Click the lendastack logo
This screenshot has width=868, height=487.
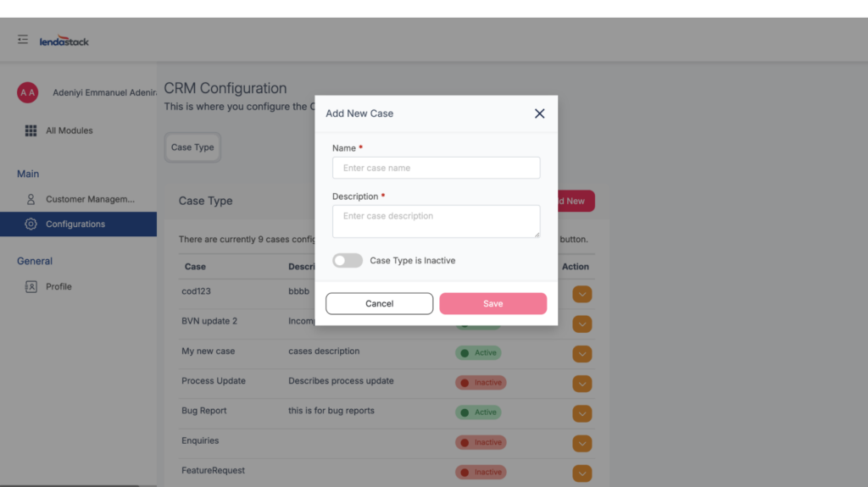point(64,41)
